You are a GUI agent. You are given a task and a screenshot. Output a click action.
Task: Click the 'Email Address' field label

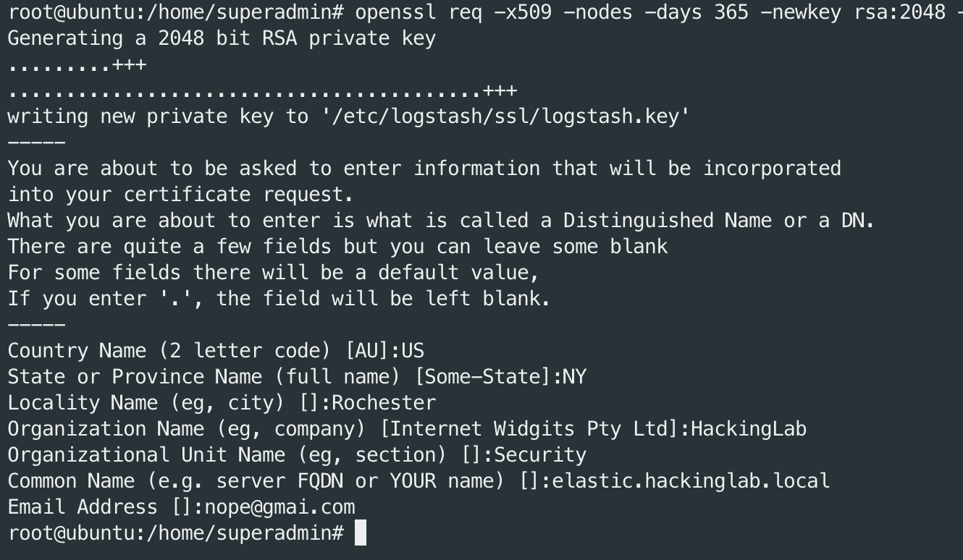click(x=83, y=507)
